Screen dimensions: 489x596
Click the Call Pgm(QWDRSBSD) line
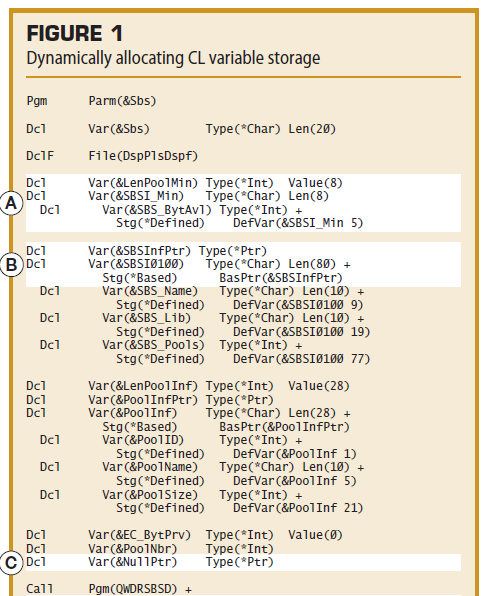(109, 589)
